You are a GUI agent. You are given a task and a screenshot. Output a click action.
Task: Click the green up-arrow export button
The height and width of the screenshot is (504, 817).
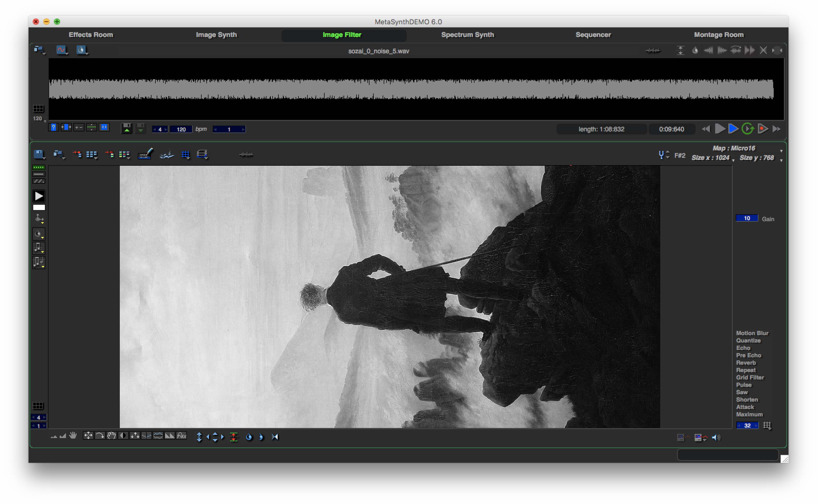point(126,128)
